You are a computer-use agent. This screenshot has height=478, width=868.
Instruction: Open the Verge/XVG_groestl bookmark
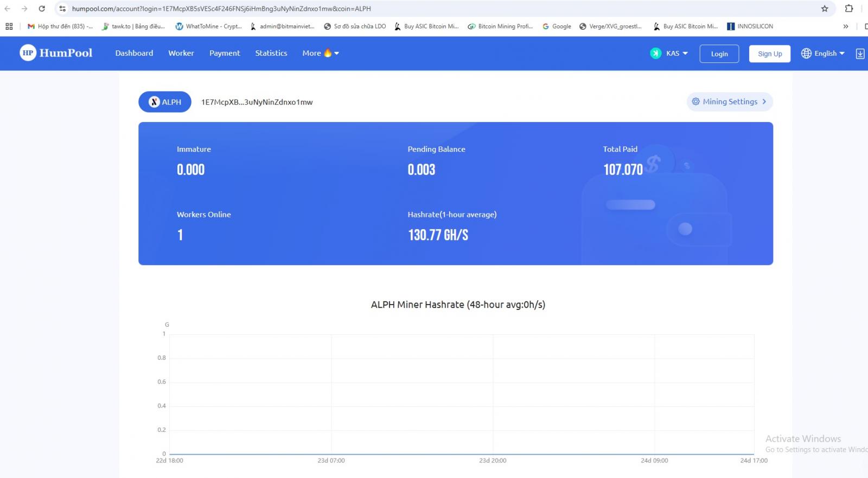pyautogui.click(x=610, y=26)
